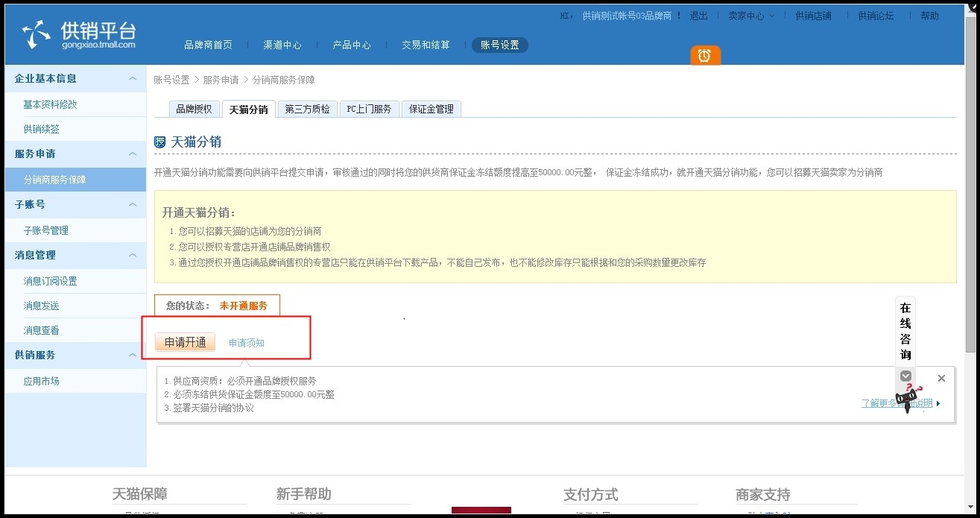Collapse the 供销服务 sidebar section

pyautogui.click(x=133, y=355)
